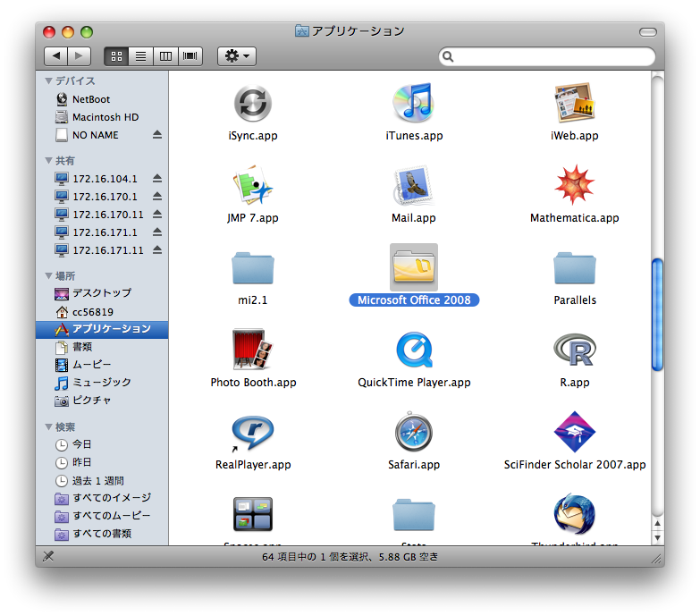Select アプリケーション in the sidebar
Image resolution: width=700 pixels, height=616 pixels.
102,329
